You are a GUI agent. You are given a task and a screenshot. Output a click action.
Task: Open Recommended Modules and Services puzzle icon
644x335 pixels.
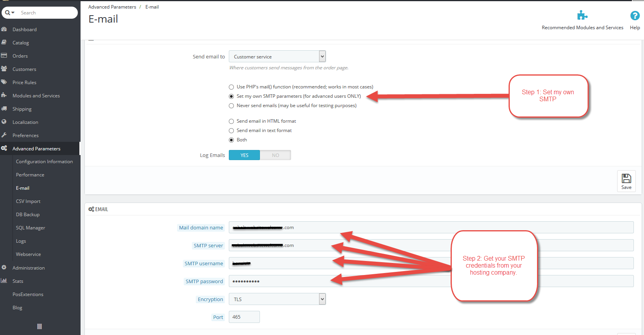[582, 15]
